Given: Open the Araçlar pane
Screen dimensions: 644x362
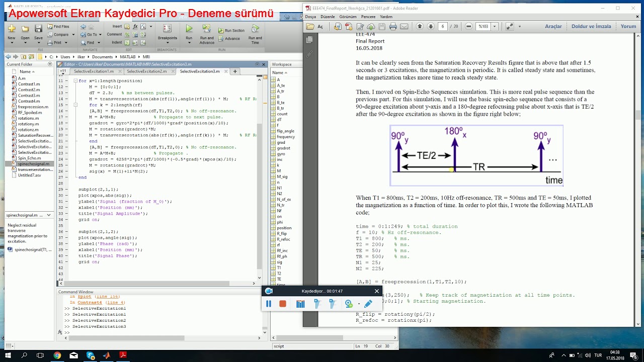Looking at the screenshot, I should coord(553,27).
